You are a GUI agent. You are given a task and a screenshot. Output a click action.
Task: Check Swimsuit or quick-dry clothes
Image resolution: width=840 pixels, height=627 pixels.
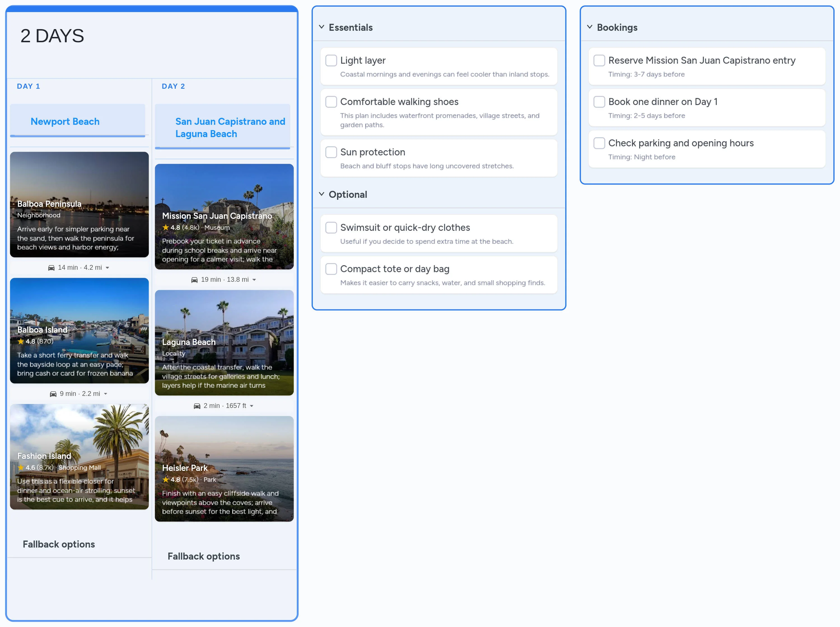[x=331, y=227]
